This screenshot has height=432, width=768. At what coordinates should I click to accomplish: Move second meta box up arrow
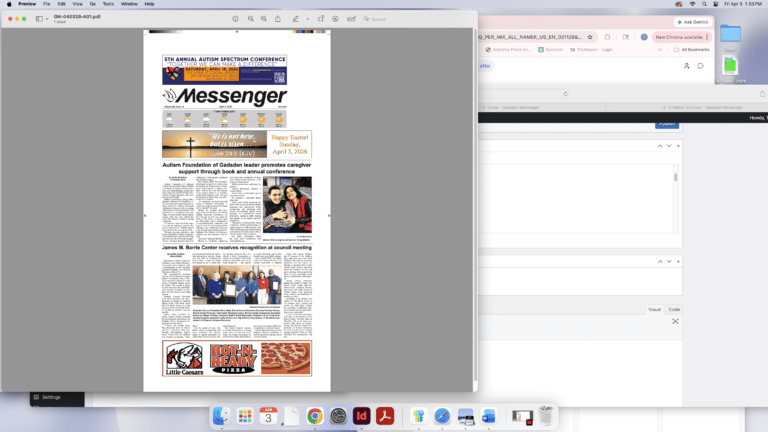660,262
